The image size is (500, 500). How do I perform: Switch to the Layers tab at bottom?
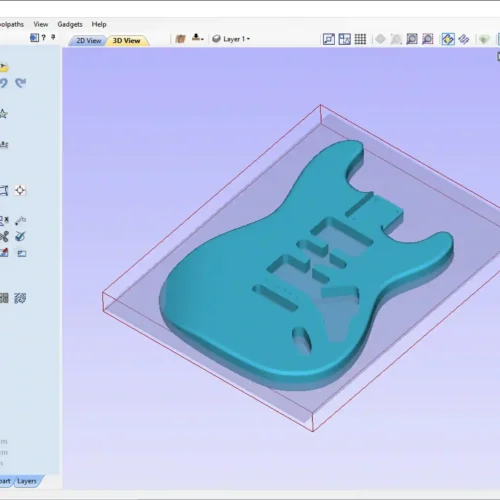point(27,481)
